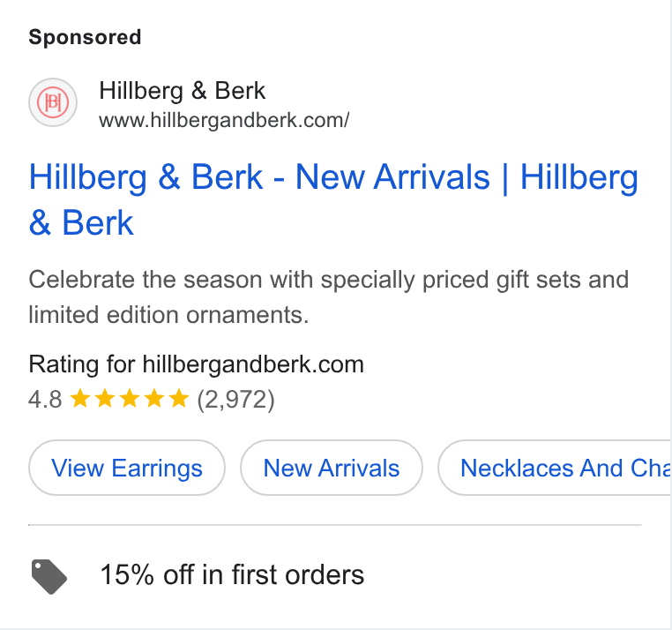Open the Hillberg & Berk New Arrivals headline
The height and width of the screenshot is (630, 672).
[333, 199]
